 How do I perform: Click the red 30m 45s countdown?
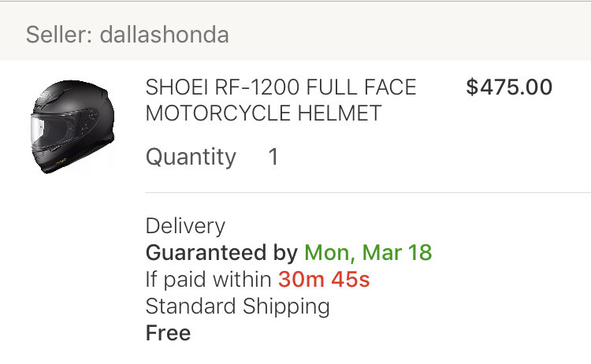click(x=324, y=279)
